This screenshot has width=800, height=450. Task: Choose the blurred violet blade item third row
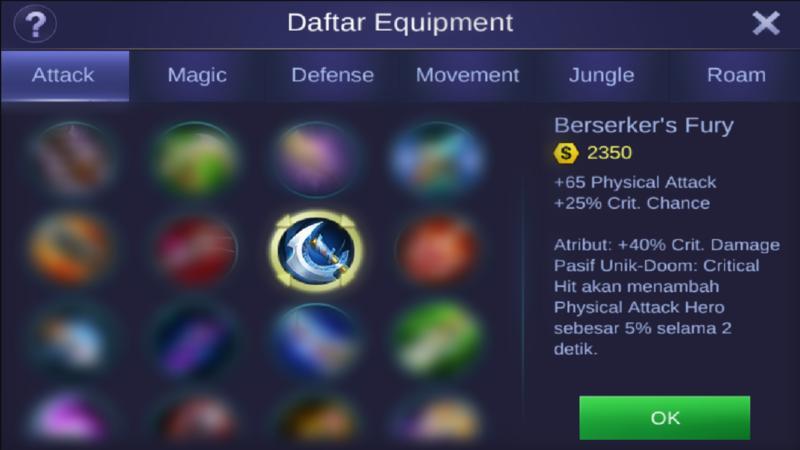coord(195,340)
